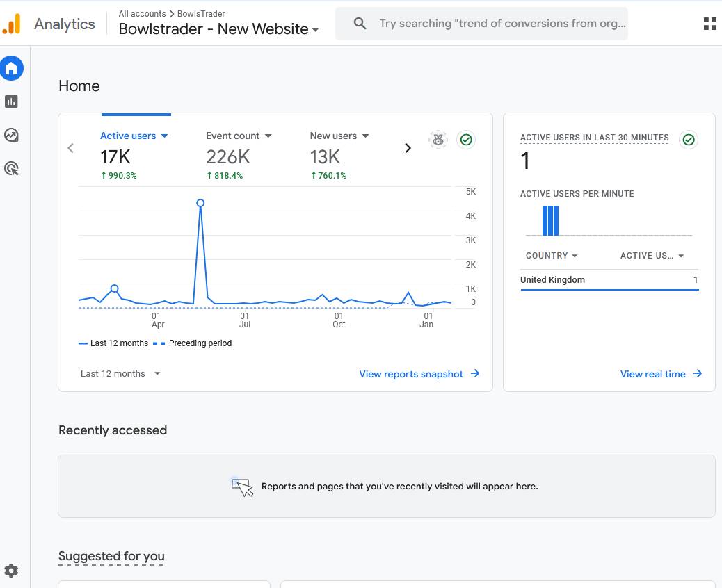Viewport: 722px width, 588px height.
Task: Click the search magnifier icon
Action: click(360, 24)
